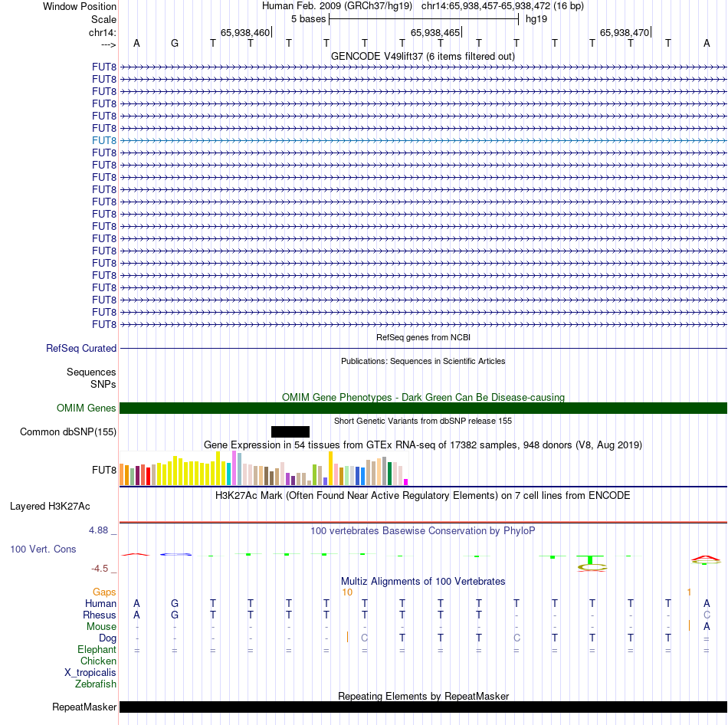Click the orange gap count 10
Viewport: 728px width, 725px height.
pos(347,592)
